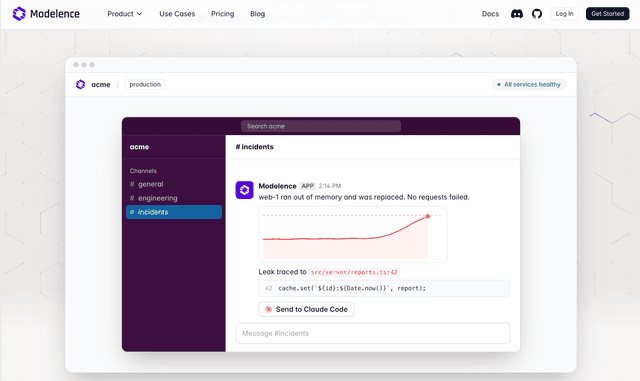The width and height of the screenshot is (640, 381).
Task: Click the Modelence sender name
Action: [277, 186]
